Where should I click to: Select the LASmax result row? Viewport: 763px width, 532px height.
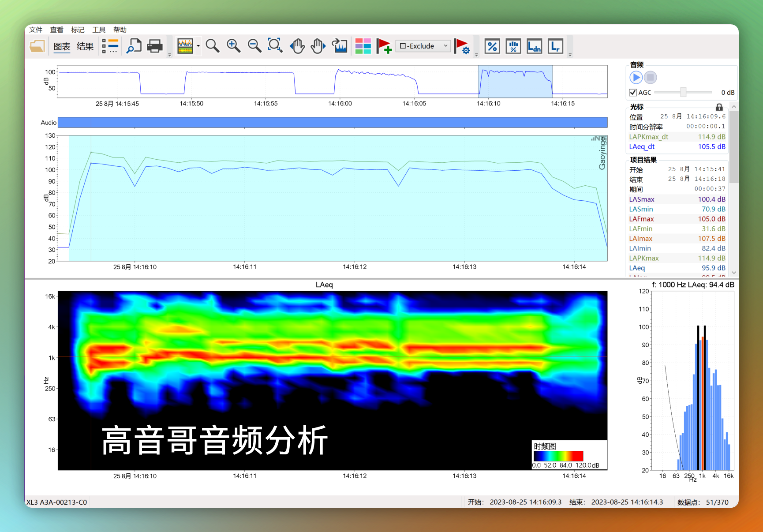point(677,199)
